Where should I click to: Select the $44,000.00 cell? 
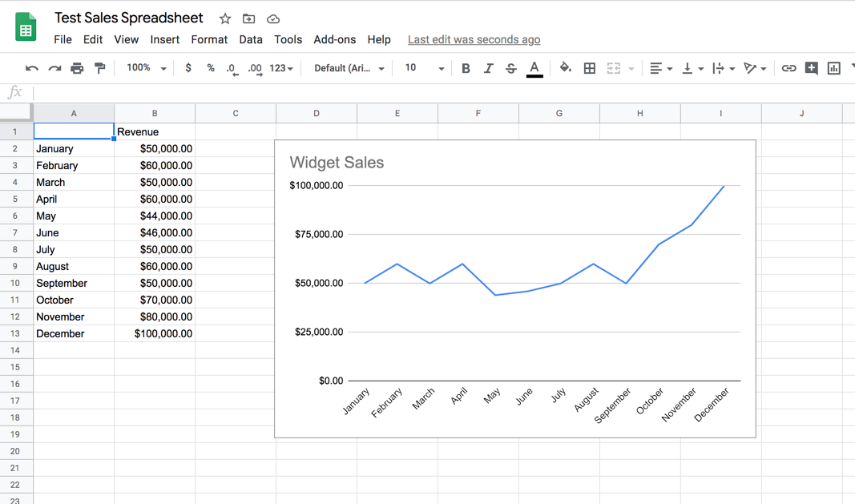click(155, 216)
